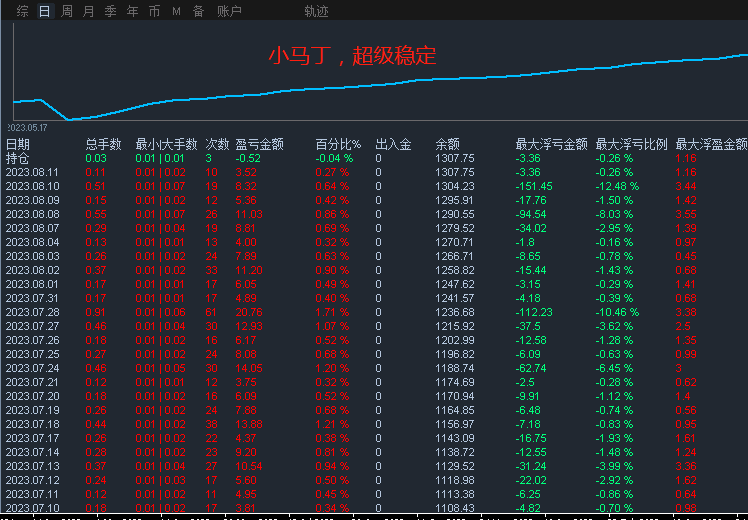
Task: Click balance value 1304.23
Action: click(x=455, y=186)
